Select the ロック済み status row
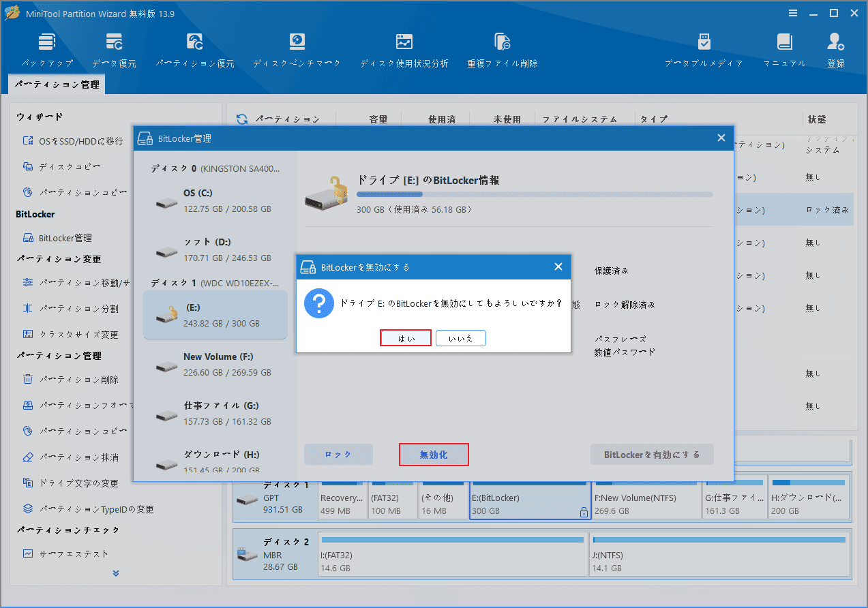The image size is (868, 608). 793,210
